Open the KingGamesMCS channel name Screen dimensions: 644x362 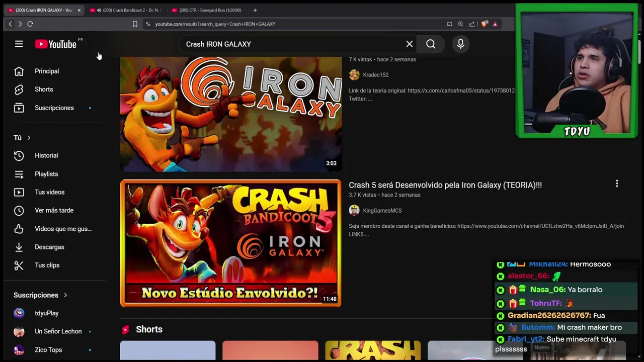coord(382,211)
